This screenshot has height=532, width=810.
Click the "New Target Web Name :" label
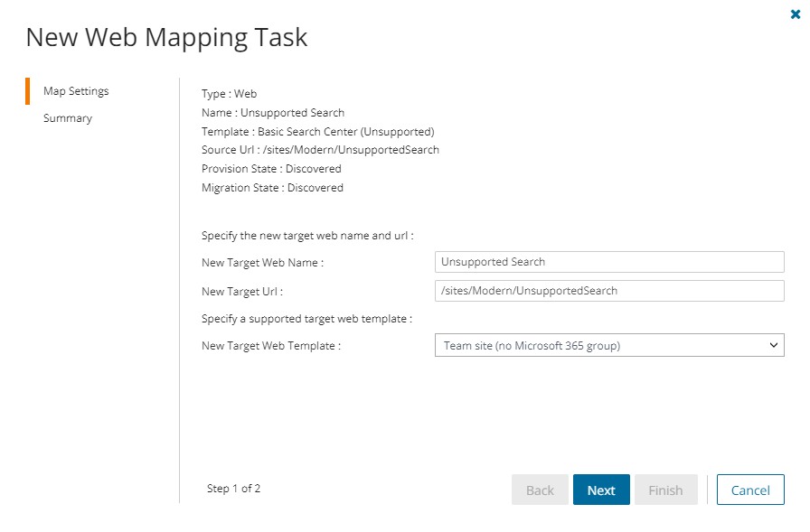(262, 263)
